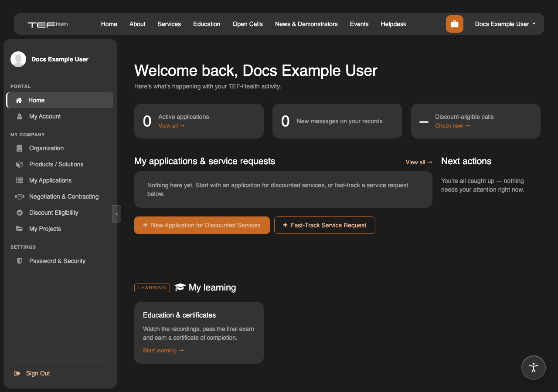Select Discount Eligibility in the sidebar

[x=60, y=213]
